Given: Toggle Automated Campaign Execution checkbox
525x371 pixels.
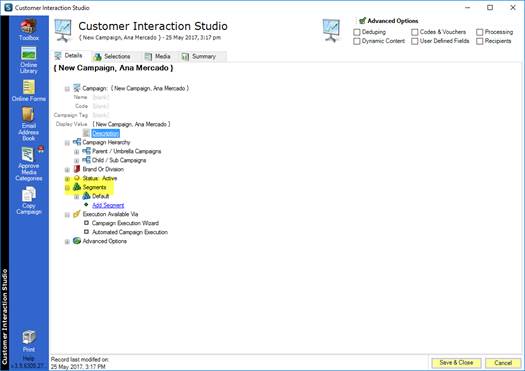Looking at the screenshot, I should (86, 232).
